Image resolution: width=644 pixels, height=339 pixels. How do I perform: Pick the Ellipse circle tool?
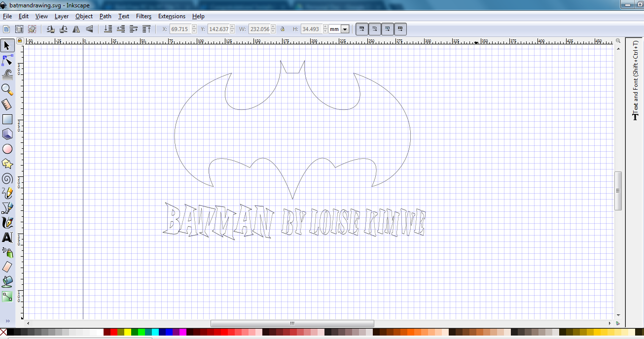click(x=7, y=148)
